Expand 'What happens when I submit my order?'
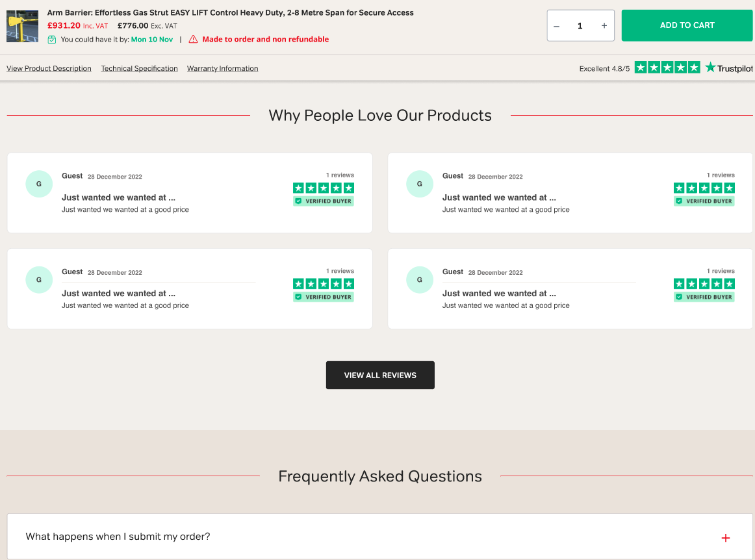Viewport: 755px width, 560px height. pyautogui.click(x=118, y=537)
